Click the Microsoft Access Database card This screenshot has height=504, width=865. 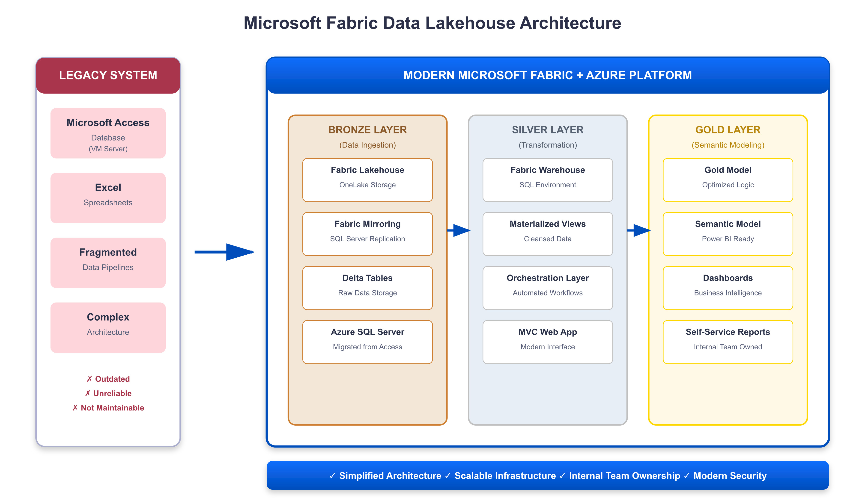[108, 133]
